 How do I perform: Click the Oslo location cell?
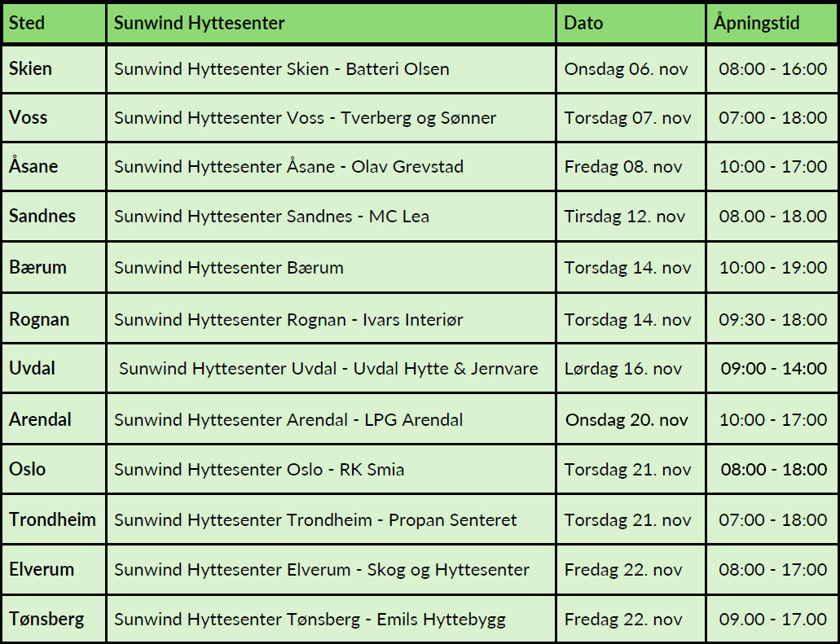tap(54, 469)
